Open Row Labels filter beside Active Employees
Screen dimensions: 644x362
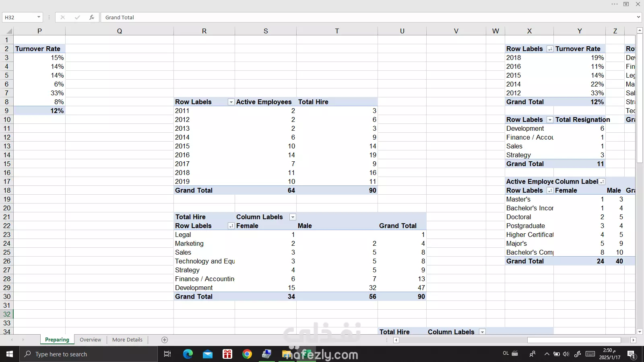[231, 102]
